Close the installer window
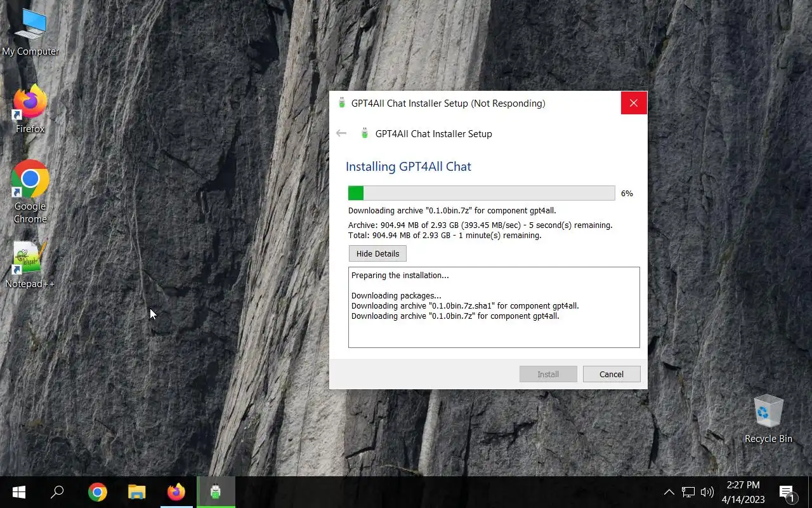This screenshot has height=508, width=812. point(634,103)
